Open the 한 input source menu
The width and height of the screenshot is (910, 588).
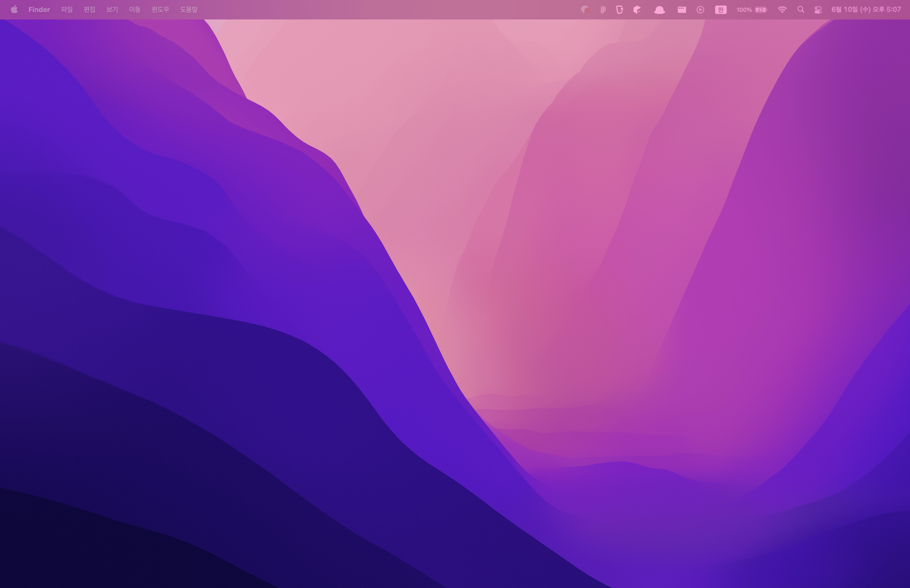click(x=721, y=10)
